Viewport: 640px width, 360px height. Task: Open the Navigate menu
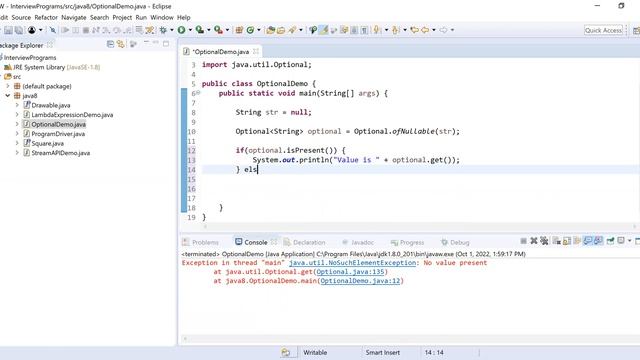coord(73,18)
